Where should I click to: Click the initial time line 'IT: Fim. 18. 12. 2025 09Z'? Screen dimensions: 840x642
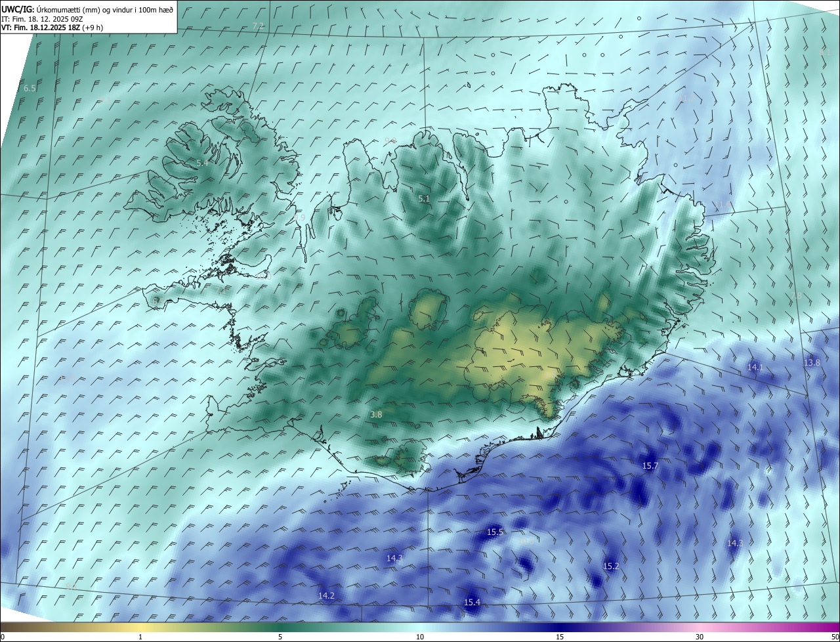(x=41, y=18)
